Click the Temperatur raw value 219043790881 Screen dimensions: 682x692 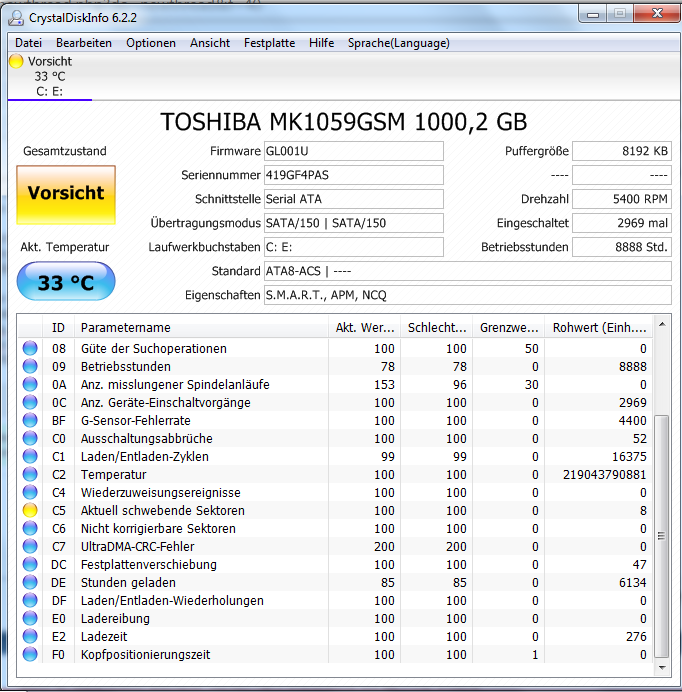tap(604, 474)
